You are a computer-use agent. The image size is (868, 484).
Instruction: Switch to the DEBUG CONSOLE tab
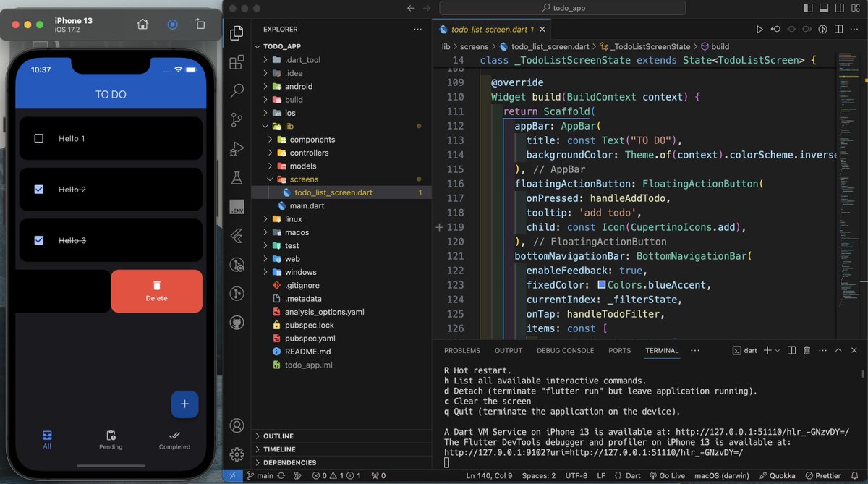[x=565, y=350]
